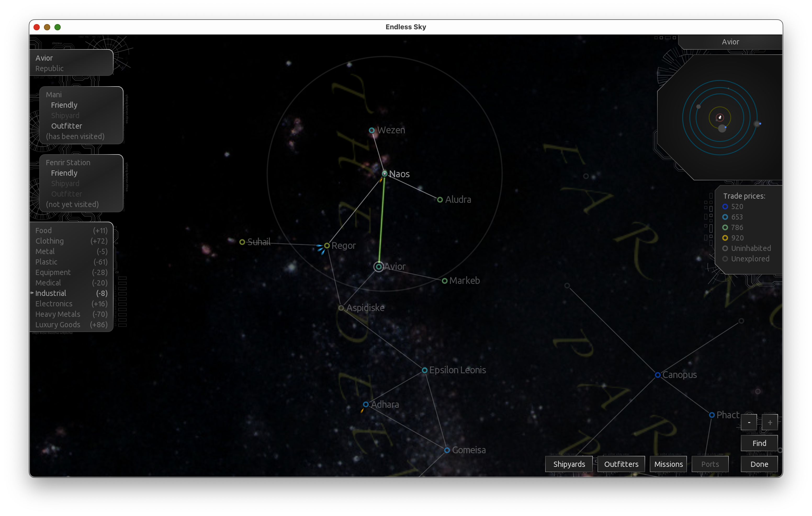Select the Aludra system node
812x516 pixels.
coord(440,200)
